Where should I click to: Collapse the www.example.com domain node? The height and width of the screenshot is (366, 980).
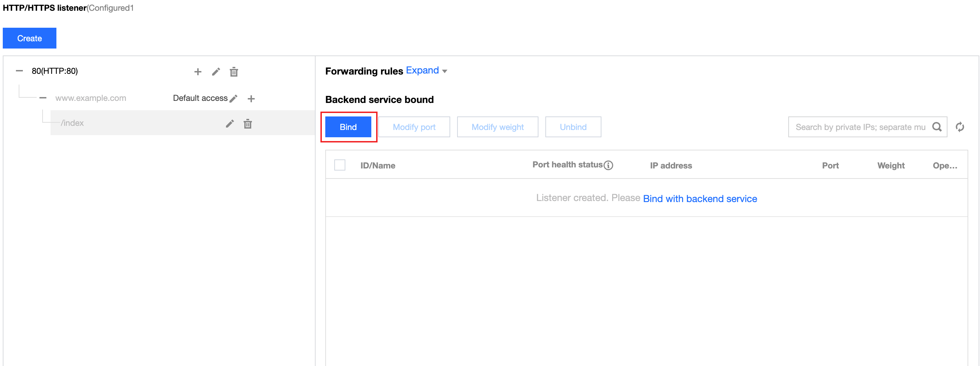(x=43, y=98)
